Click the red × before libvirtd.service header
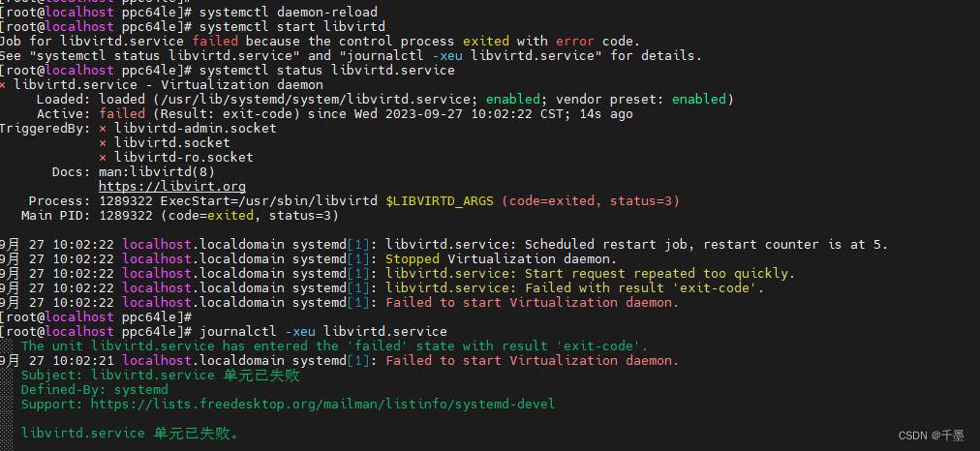Image resolution: width=980 pixels, height=451 pixels. (x=3, y=85)
